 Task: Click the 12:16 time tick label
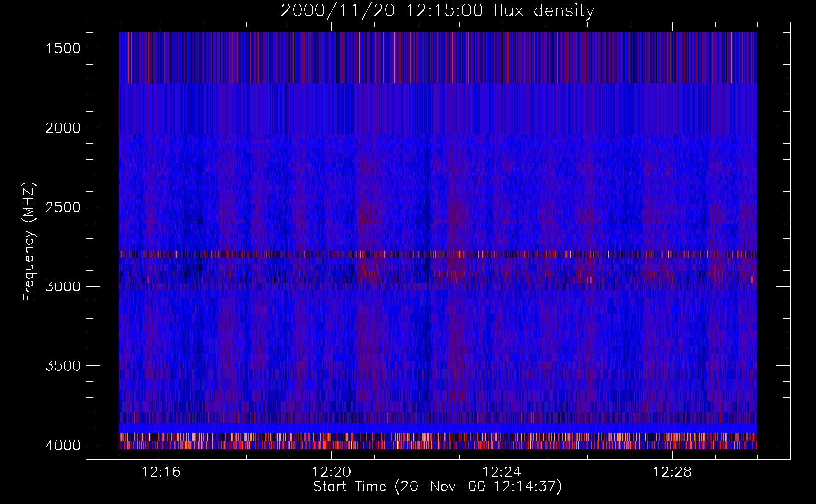[161, 472]
